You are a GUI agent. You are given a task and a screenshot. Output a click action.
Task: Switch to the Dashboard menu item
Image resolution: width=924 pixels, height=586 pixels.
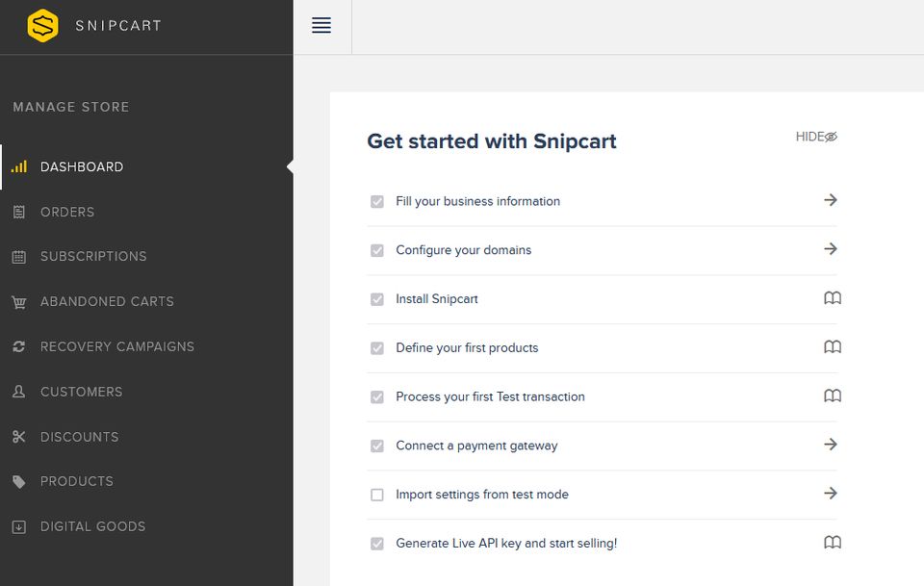coord(81,166)
